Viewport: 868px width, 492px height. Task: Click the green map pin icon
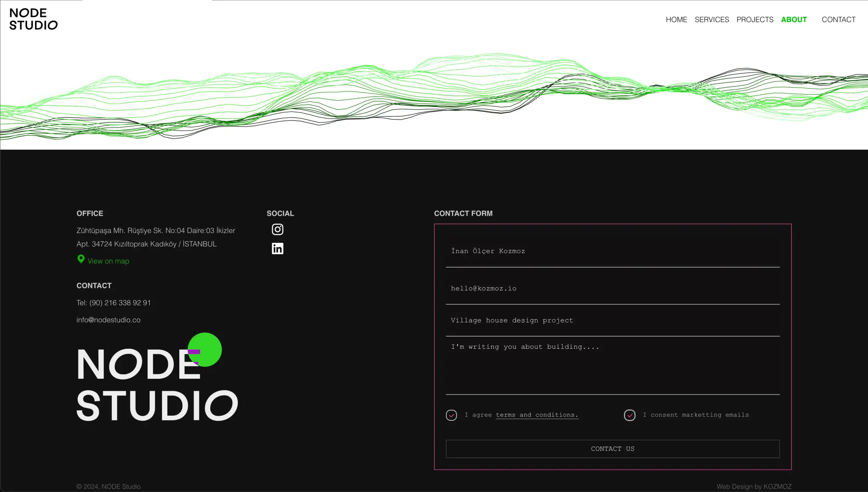tap(81, 259)
